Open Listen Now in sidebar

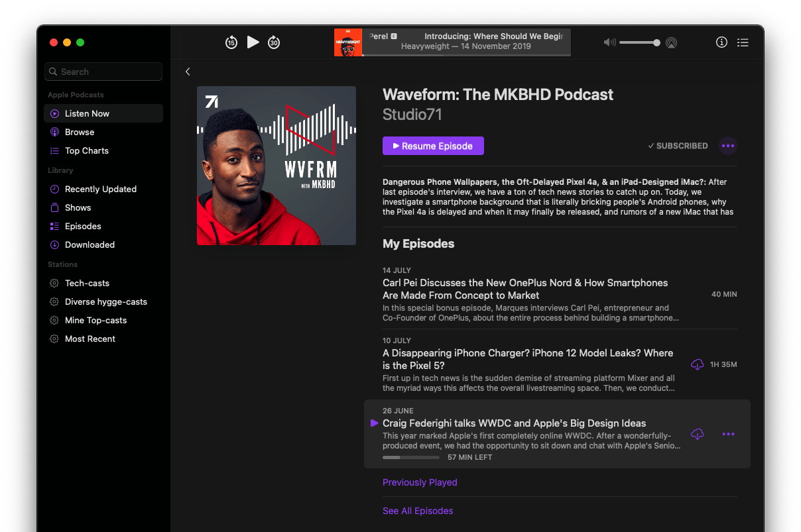coord(103,113)
